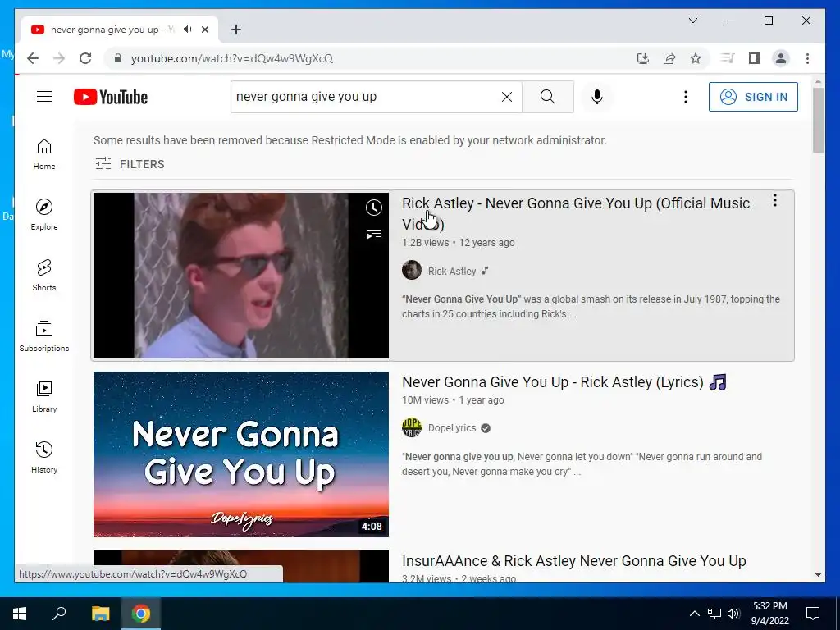This screenshot has height=630, width=840.
Task: Open Windows notification center
Action: [813, 614]
